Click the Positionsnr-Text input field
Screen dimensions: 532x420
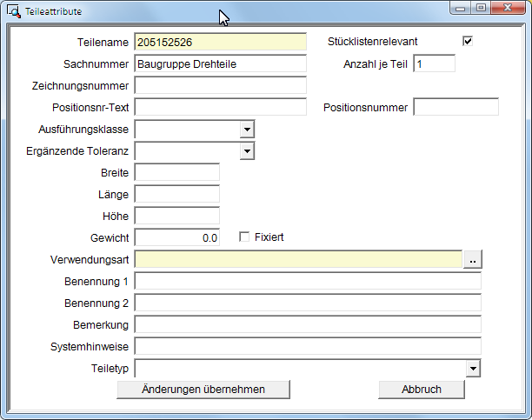[220, 107]
